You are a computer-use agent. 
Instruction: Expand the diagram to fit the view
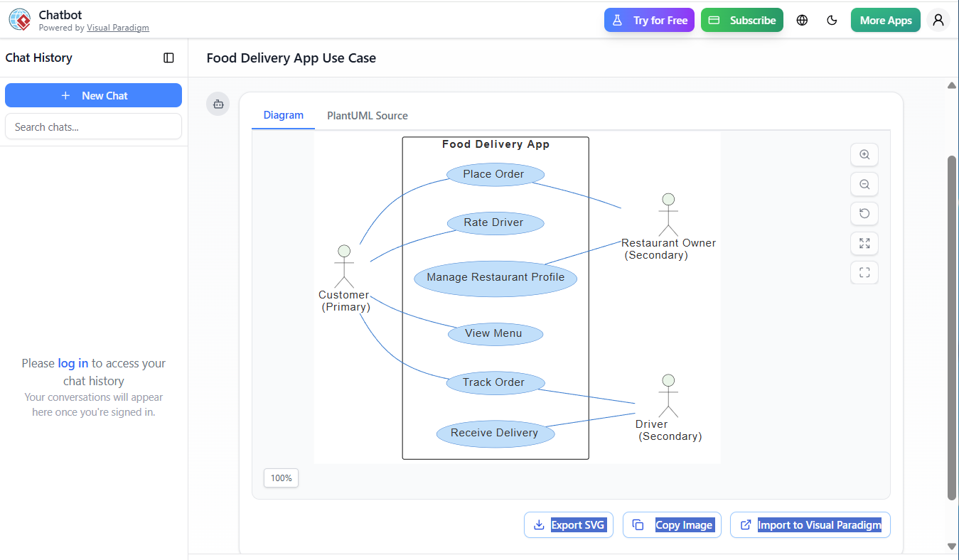[864, 243]
